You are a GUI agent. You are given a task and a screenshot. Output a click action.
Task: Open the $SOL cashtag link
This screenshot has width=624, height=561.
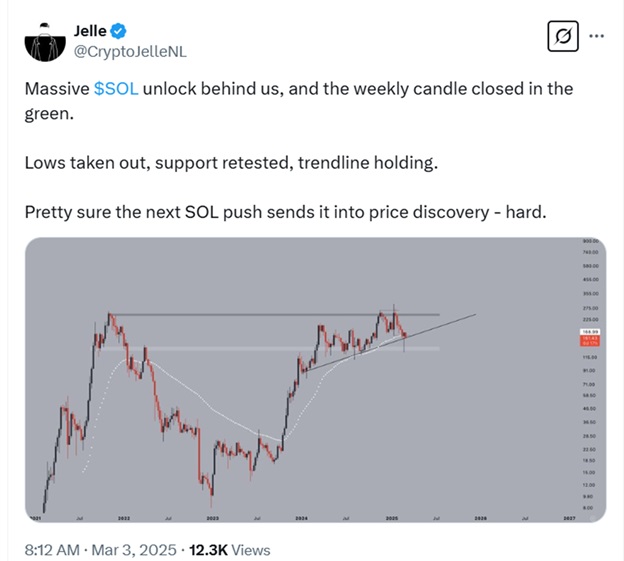tap(115, 88)
